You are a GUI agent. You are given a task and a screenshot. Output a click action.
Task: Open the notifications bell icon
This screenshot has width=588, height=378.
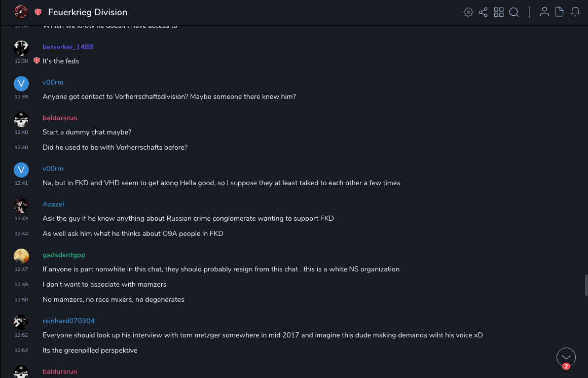[x=575, y=12]
